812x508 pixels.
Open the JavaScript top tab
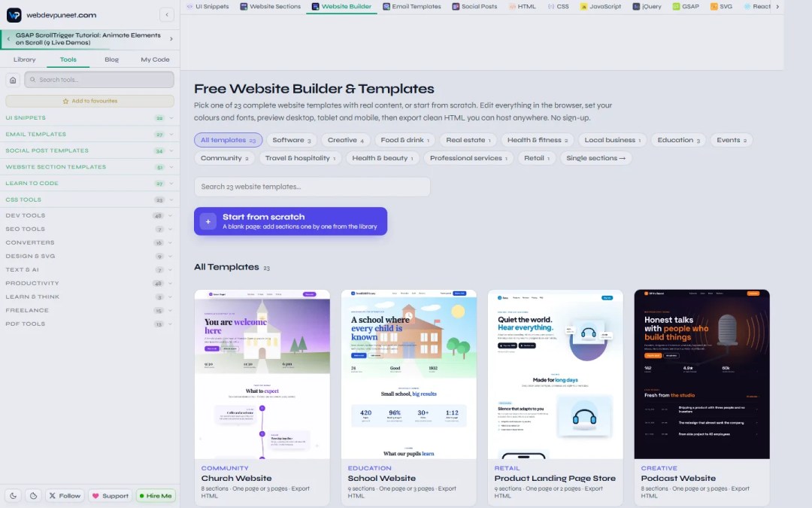pos(601,6)
